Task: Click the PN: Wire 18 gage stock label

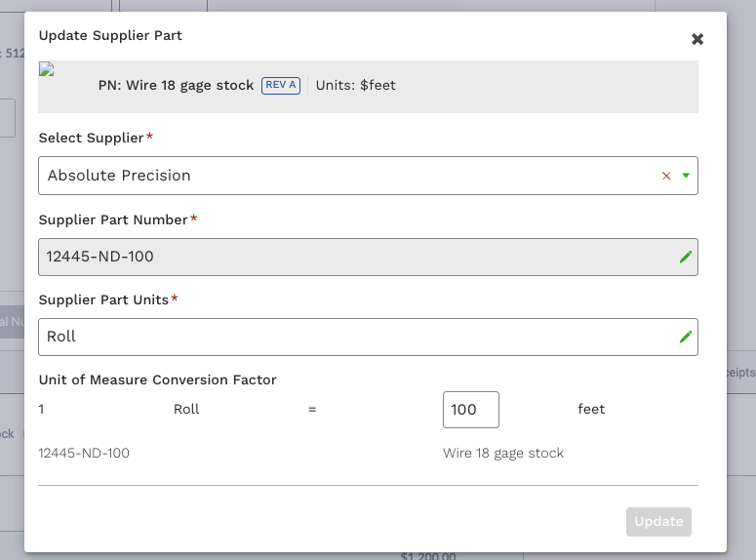Action: click(176, 86)
